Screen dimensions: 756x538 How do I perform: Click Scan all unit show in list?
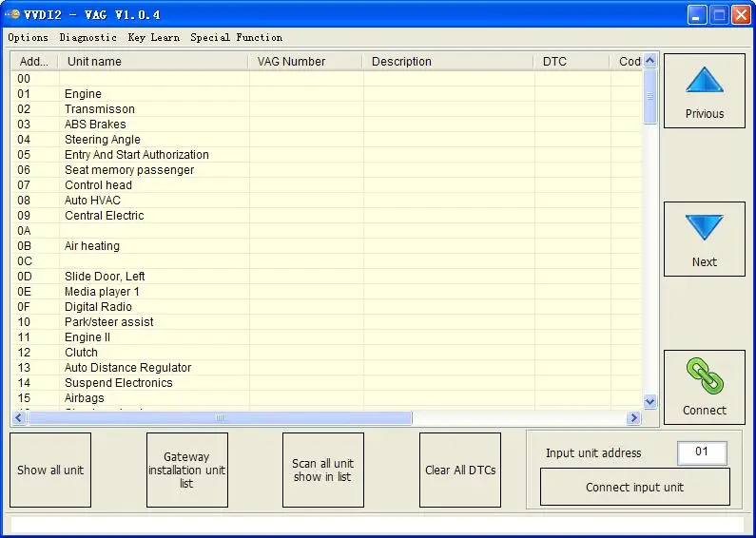tap(323, 470)
